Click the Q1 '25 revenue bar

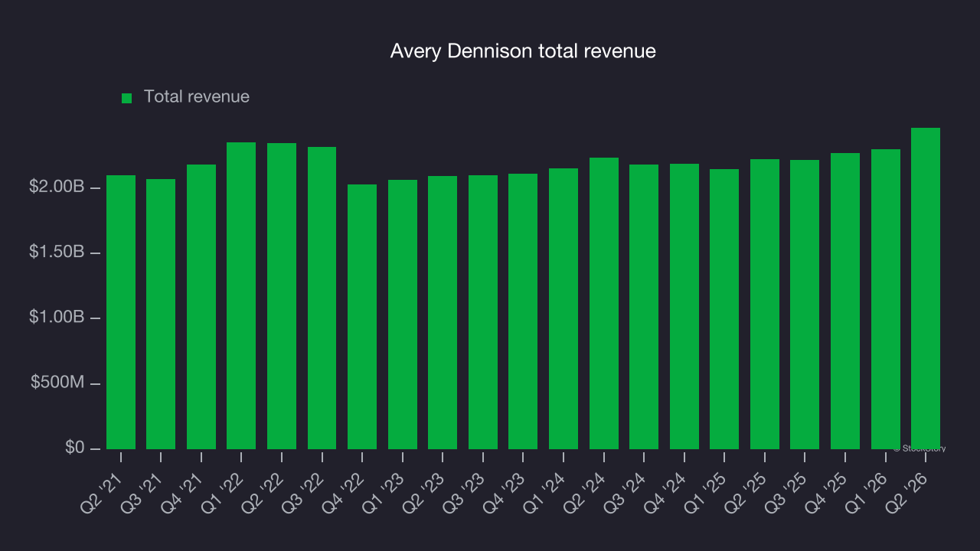(724, 309)
